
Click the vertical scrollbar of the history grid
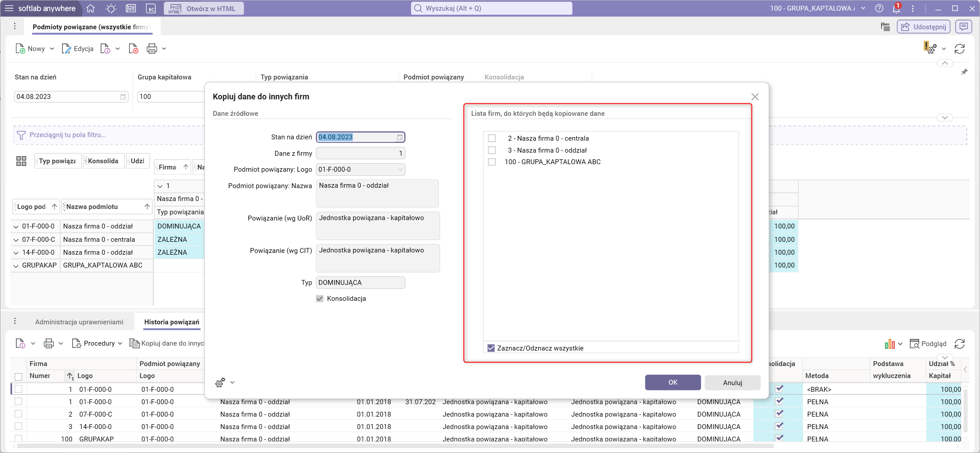click(965, 410)
